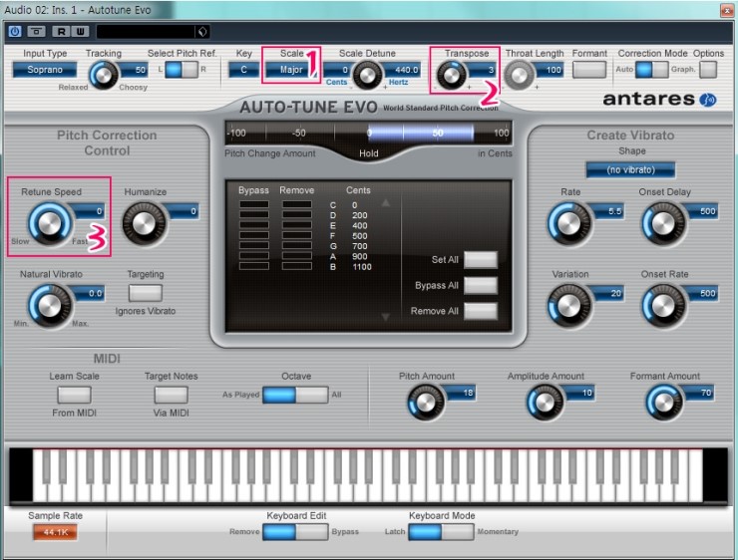Click the Humanize value field 0
This screenshot has height=560, width=738.
[183, 211]
